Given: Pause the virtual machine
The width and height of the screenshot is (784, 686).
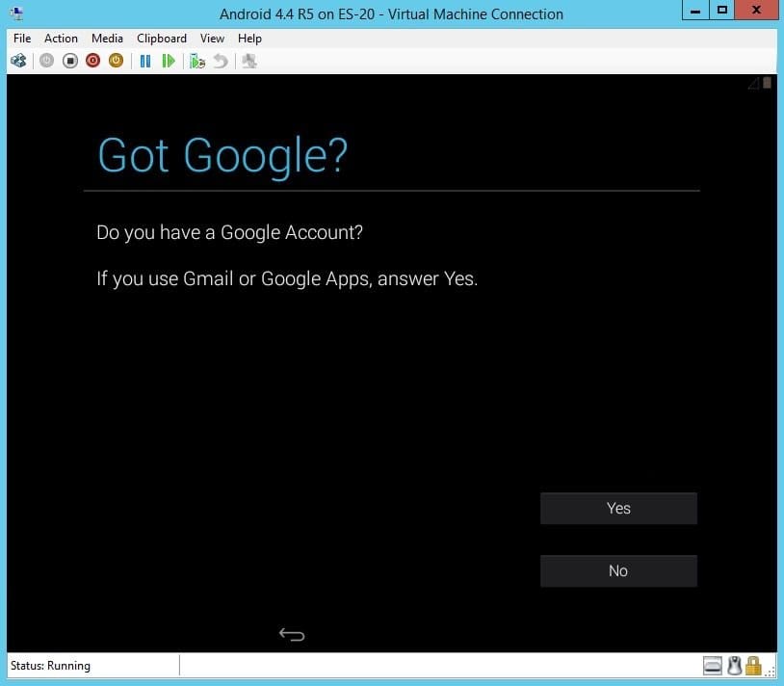Looking at the screenshot, I should click(145, 61).
